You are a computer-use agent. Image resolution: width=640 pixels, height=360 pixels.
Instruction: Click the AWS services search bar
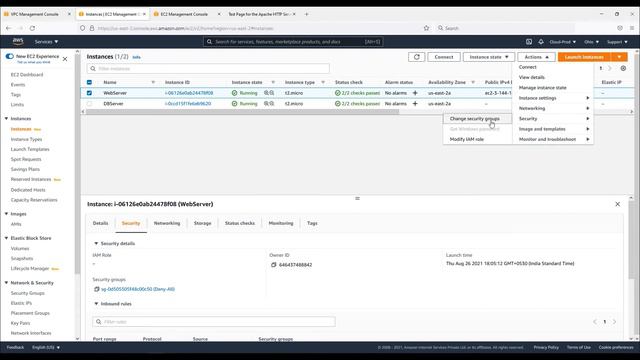293,42
